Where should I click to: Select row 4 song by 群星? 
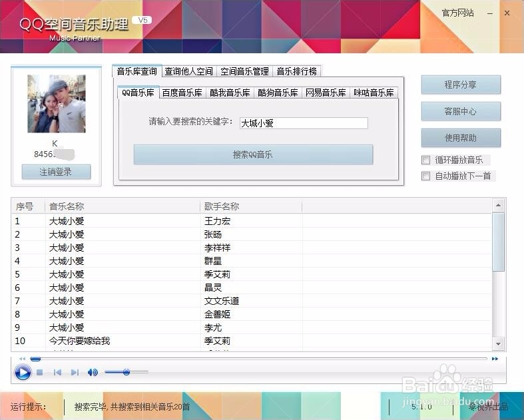point(252,261)
